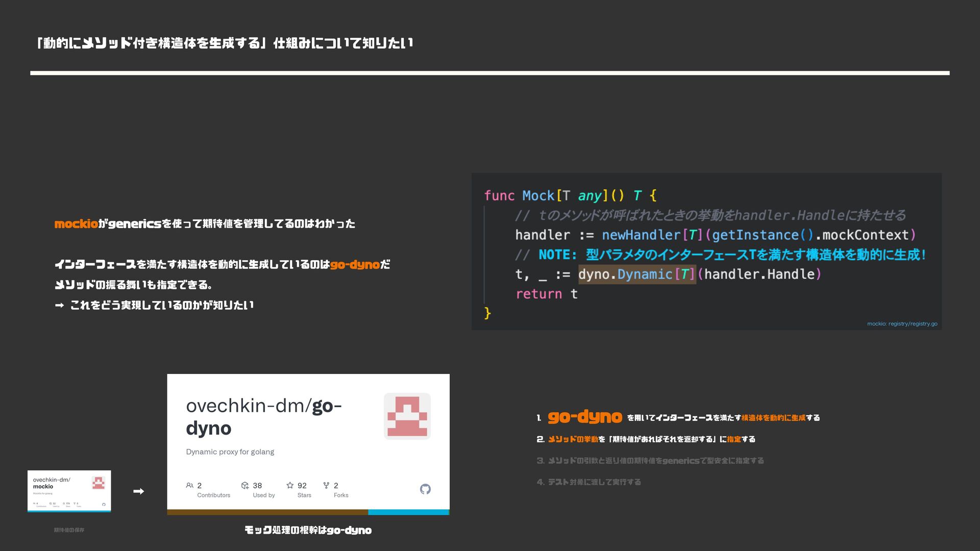Click the gray comment about handler.Handle
The width and height of the screenshot is (980, 551).
click(x=710, y=215)
